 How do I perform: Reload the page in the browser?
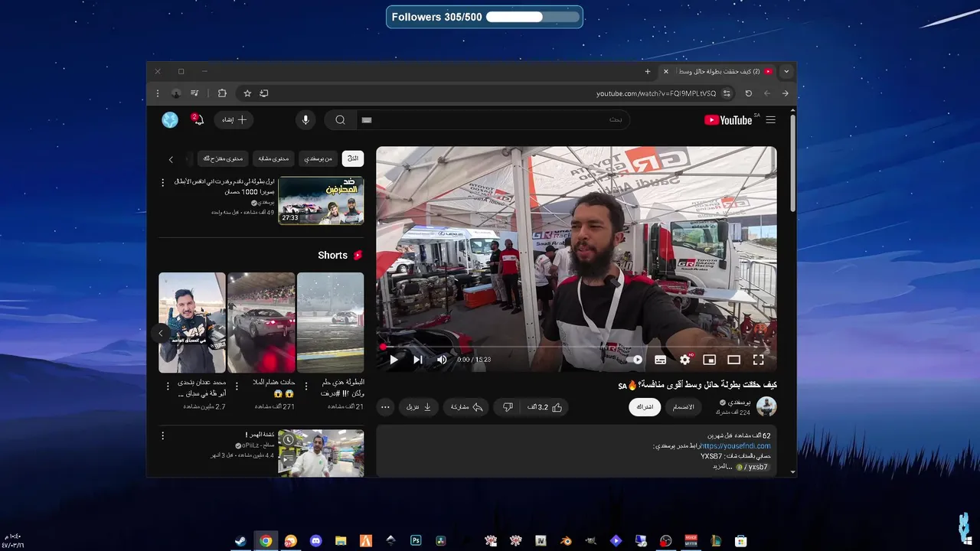[x=749, y=93]
